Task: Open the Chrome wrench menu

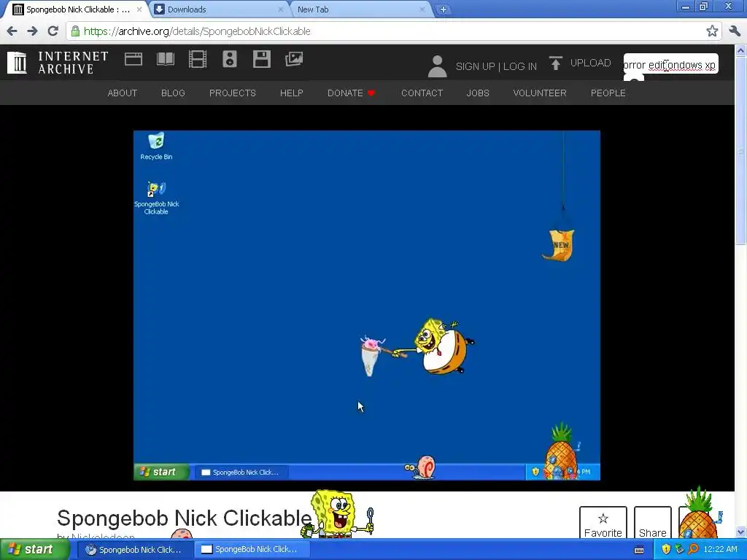Action: pos(734,31)
